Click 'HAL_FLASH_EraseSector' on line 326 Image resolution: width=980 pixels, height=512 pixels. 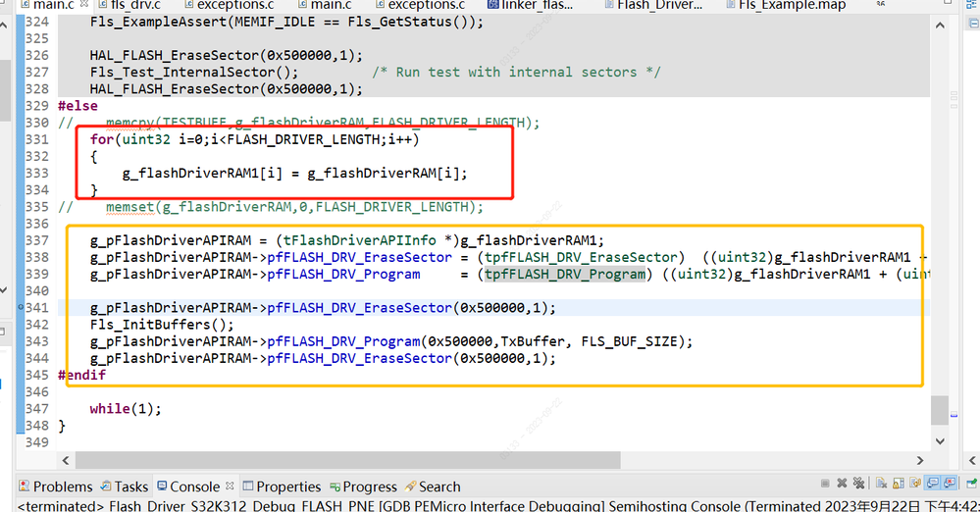click(175, 55)
